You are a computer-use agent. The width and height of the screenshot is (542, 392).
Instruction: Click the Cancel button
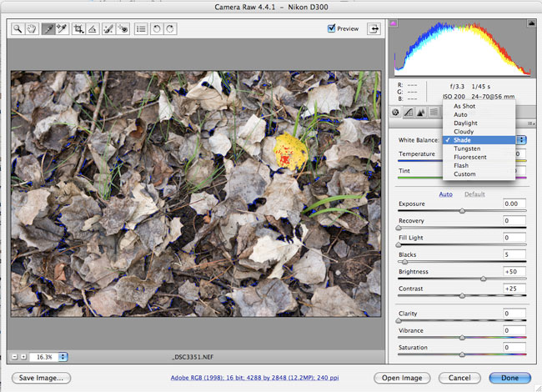click(459, 378)
